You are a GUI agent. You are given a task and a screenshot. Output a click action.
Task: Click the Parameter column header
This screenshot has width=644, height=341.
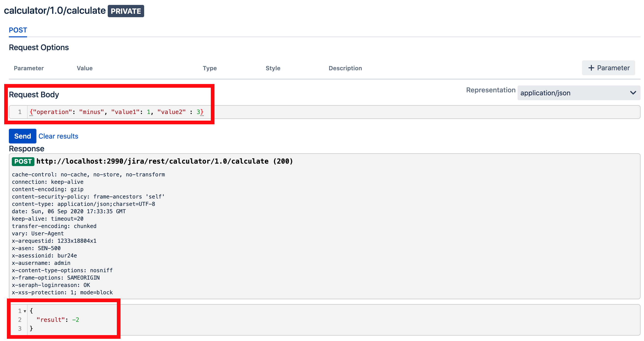point(29,68)
